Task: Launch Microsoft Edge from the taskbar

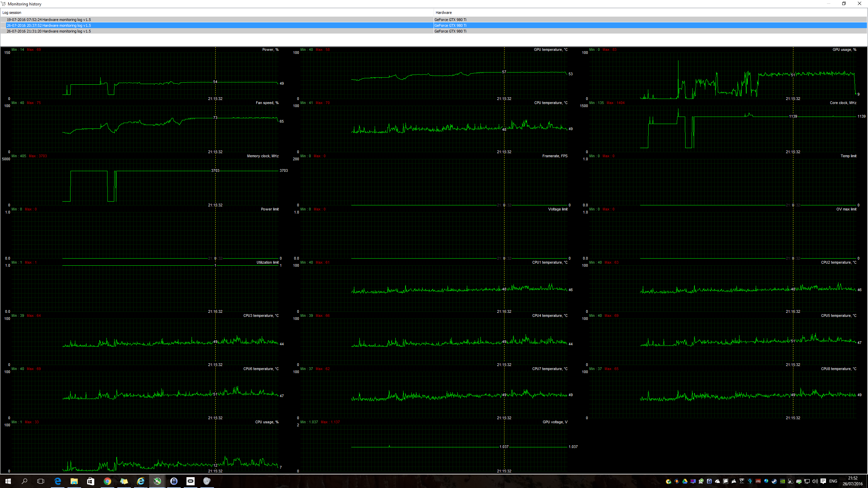Action: (58, 481)
